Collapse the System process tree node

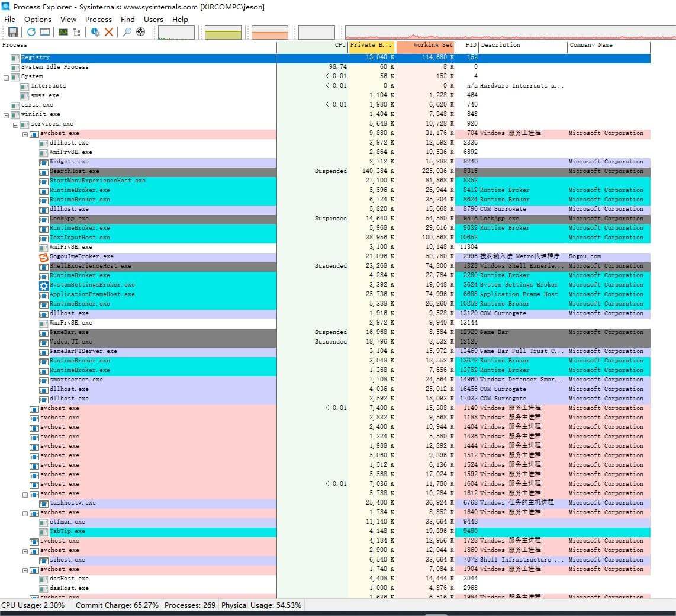6,76
